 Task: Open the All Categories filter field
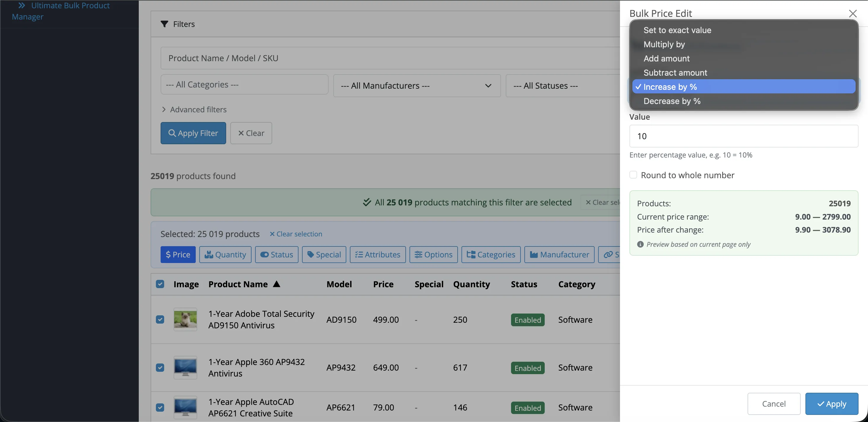coord(244,84)
